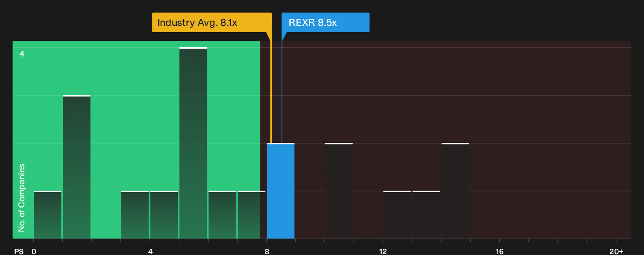
Task: Select the blue REXR histogram bar
Action: [280, 191]
